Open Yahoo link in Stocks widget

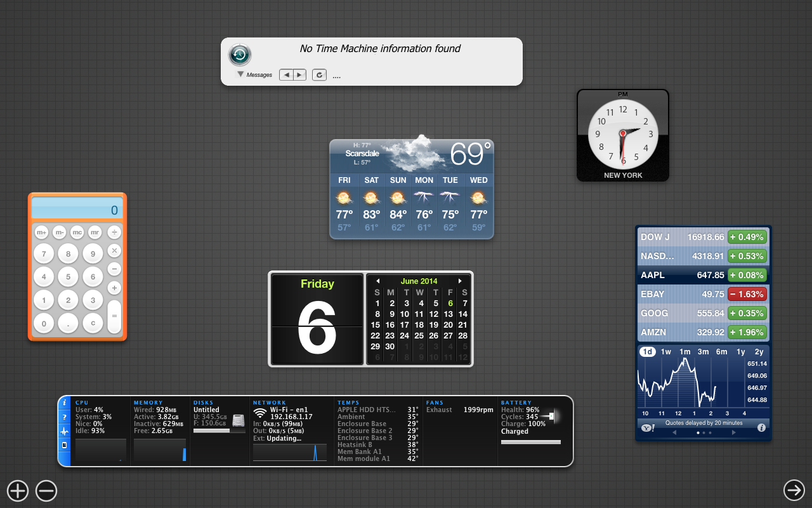[648, 428]
